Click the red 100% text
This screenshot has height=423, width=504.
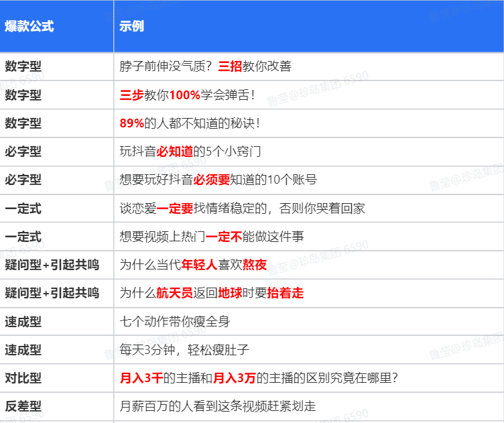[184, 95]
